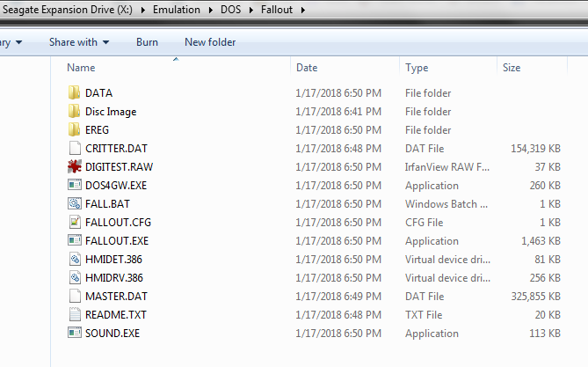Select FALLOUT.EXE file name

click(x=117, y=241)
